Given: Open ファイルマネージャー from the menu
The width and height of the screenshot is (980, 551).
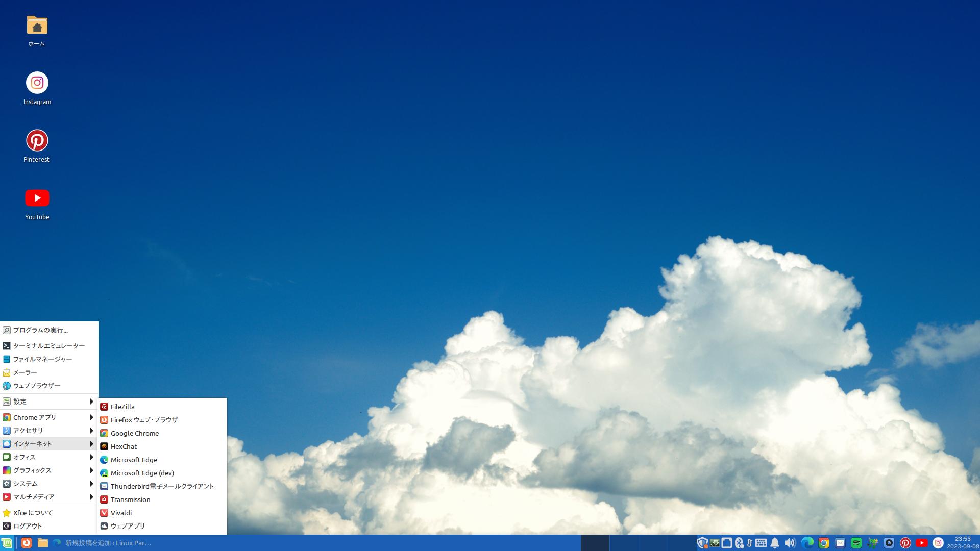Looking at the screenshot, I should 49,359.
